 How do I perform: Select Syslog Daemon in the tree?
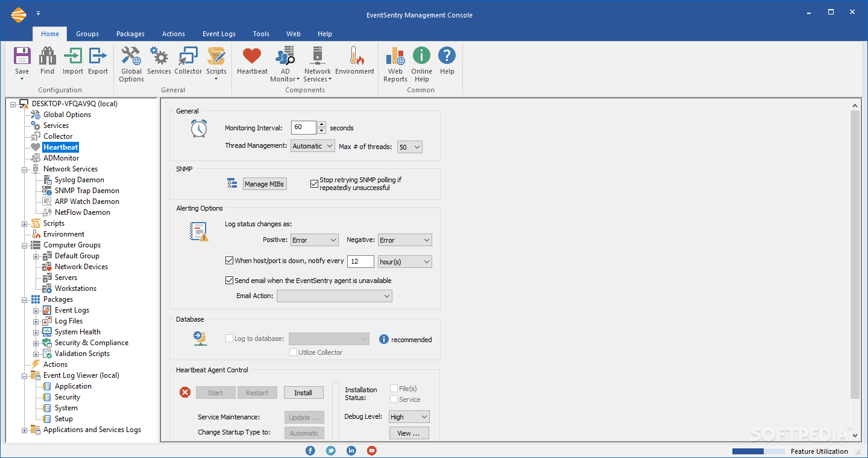[80, 180]
